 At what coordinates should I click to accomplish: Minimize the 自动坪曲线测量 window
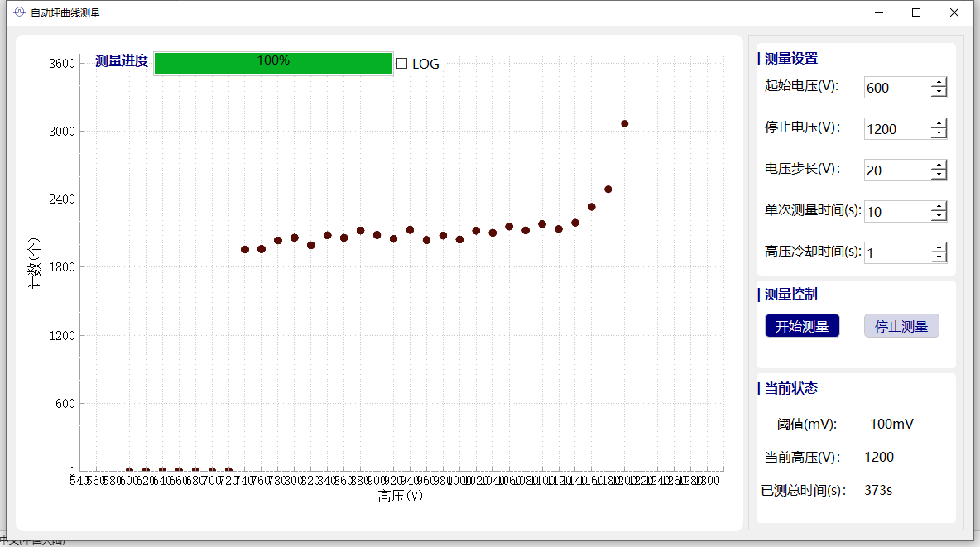point(879,12)
